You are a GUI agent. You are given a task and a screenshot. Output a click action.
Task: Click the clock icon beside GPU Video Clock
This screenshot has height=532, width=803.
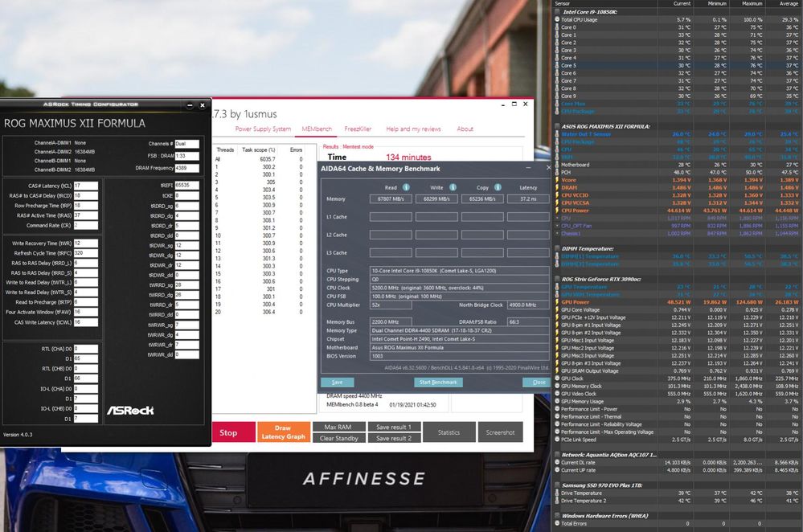(x=557, y=394)
